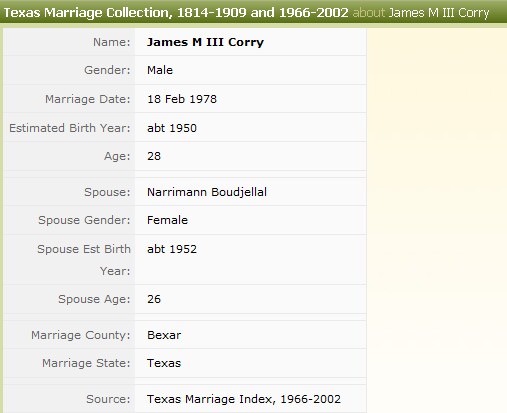Click spouse name Narrimann Boudjellal

207,192
